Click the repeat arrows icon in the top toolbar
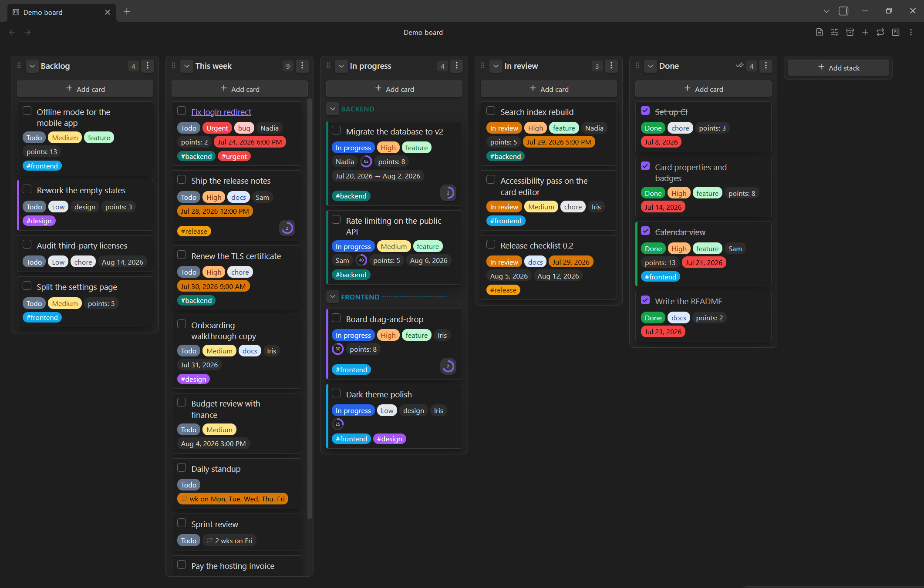The image size is (924, 588). tap(880, 32)
